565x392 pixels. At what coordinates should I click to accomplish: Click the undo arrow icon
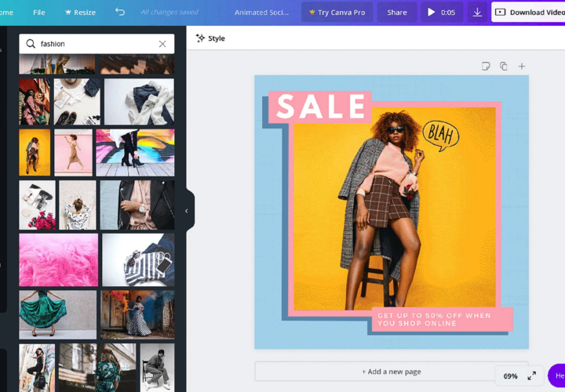click(120, 12)
